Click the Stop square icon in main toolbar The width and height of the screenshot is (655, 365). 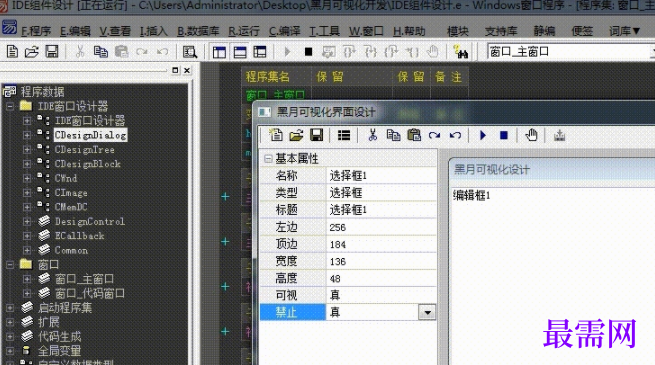[x=308, y=52]
